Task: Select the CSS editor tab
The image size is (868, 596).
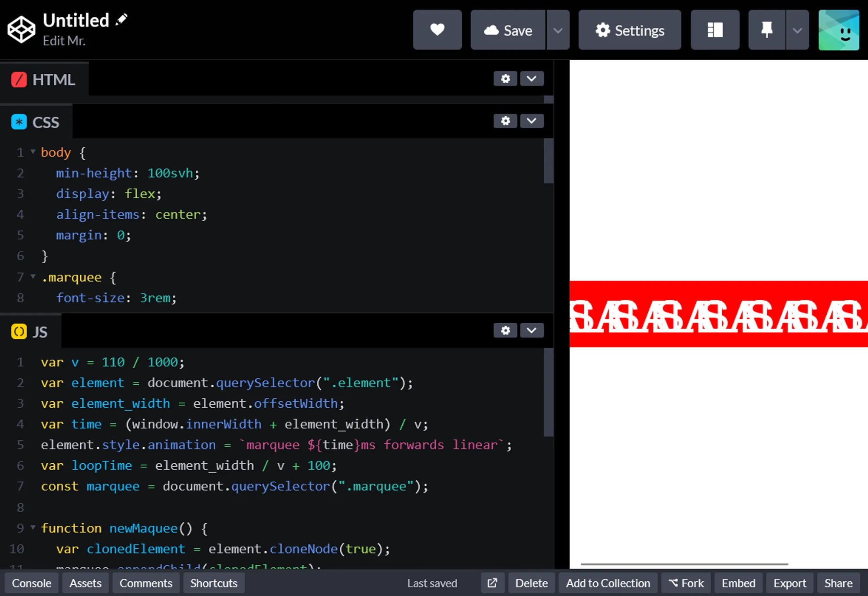Action: (x=36, y=122)
